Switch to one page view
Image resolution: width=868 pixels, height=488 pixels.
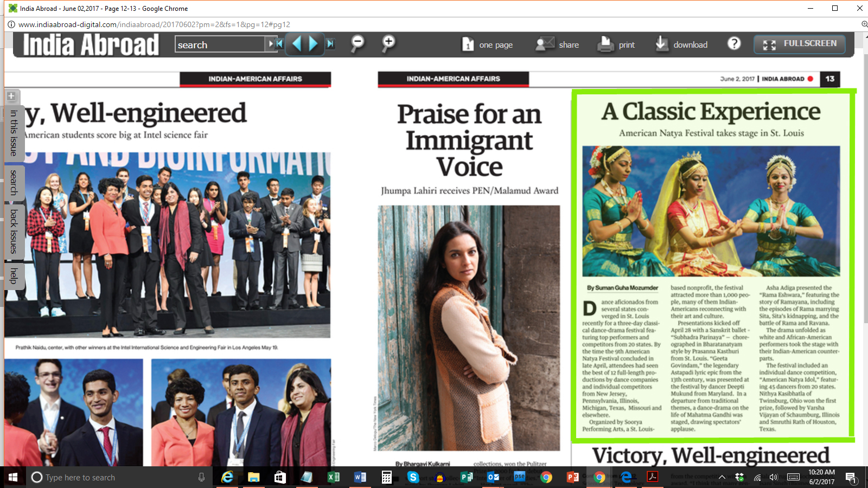point(487,44)
